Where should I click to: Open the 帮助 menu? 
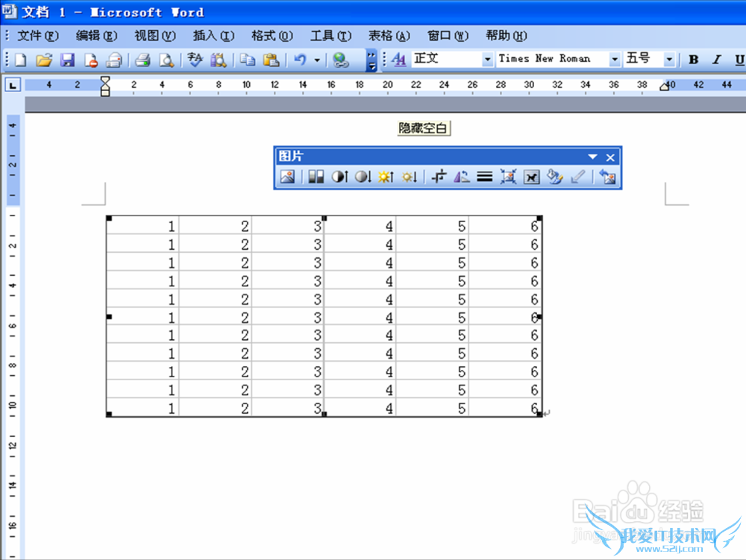[507, 36]
